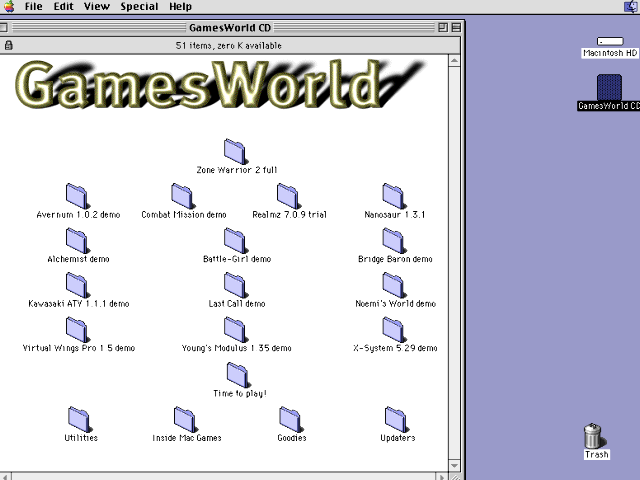The width and height of the screenshot is (640, 480).
Task: Open the Zone Warrior 2 full folder
Action: pyautogui.click(x=235, y=151)
